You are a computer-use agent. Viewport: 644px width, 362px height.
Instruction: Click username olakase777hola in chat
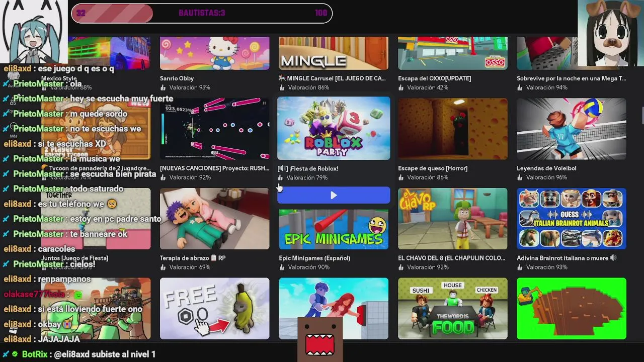coord(34,294)
